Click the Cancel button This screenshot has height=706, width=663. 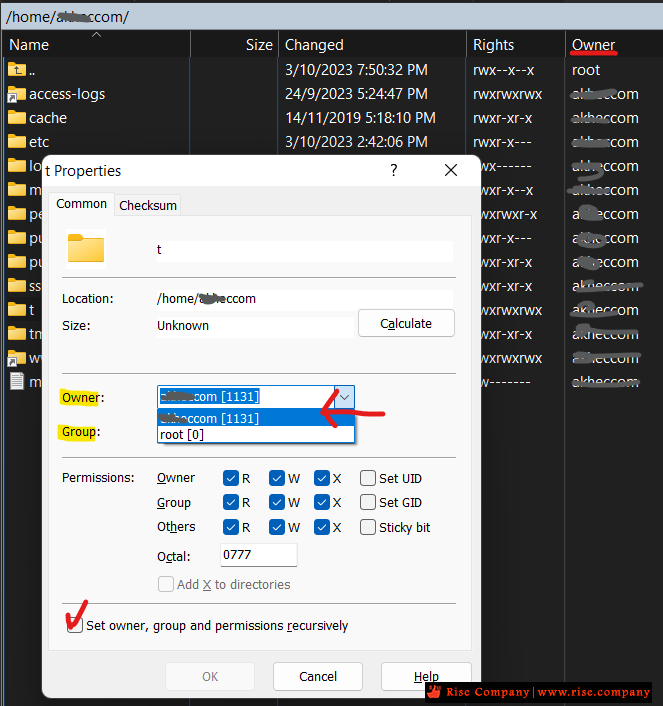pos(318,676)
